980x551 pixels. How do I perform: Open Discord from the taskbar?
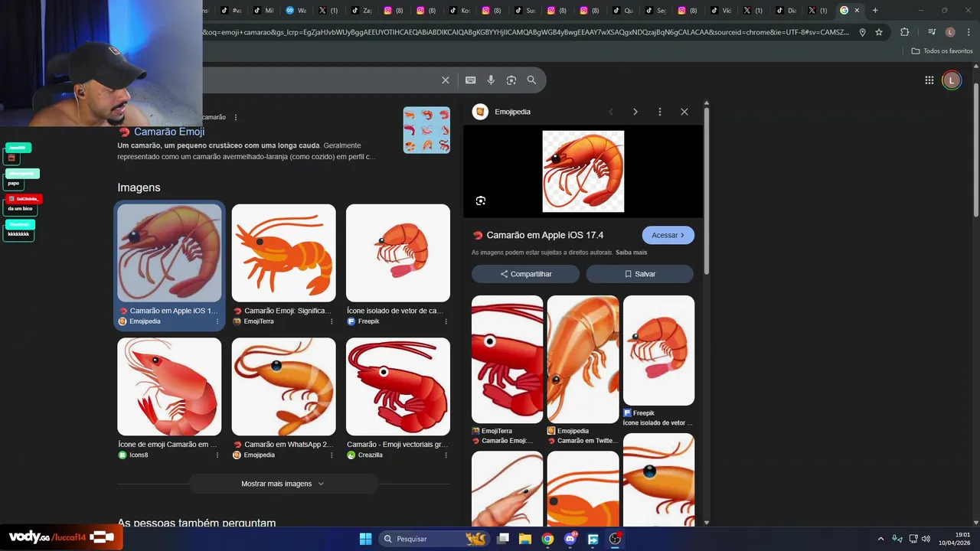[x=570, y=539]
